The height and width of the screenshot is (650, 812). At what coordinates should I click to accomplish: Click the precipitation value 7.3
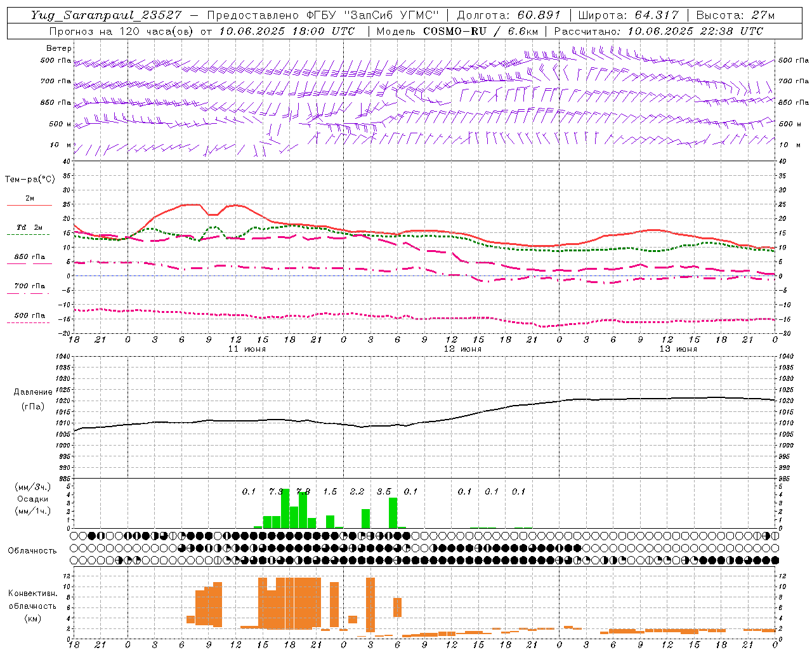[x=275, y=491]
